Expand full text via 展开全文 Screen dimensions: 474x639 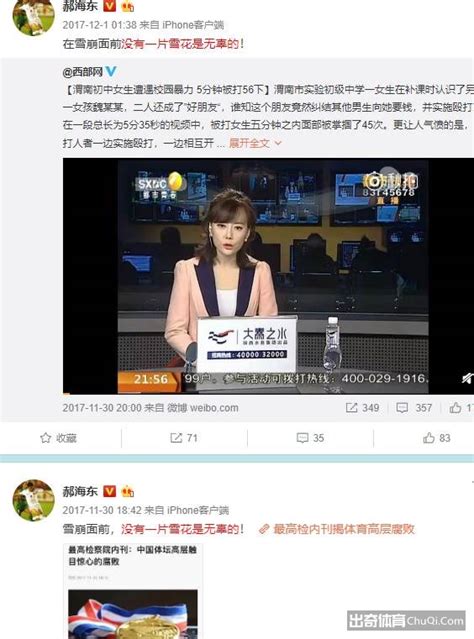(x=254, y=143)
